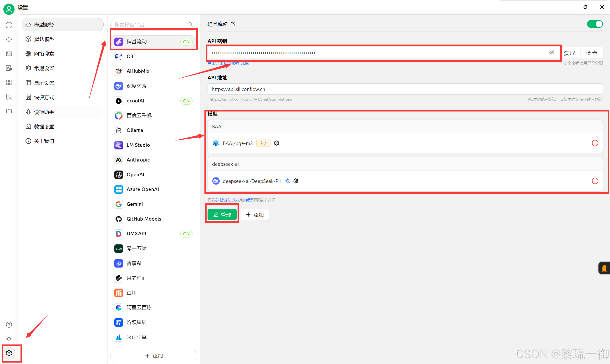Open settings gear for BAAI/bge-m3 model

276,143
